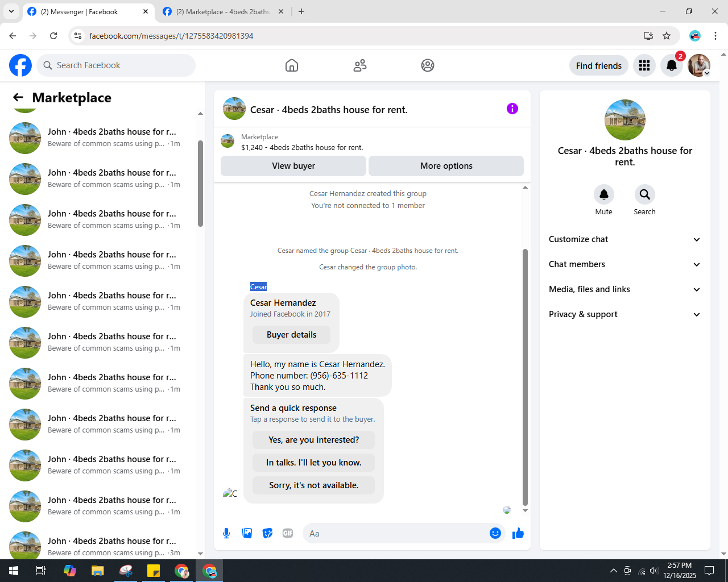Click the View buyer button

(293, 166)
